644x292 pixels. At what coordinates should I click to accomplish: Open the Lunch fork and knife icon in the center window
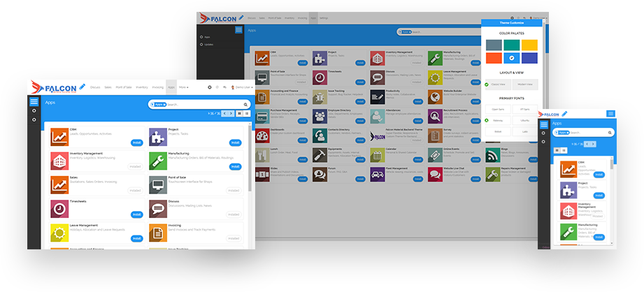tap(262, 154)
